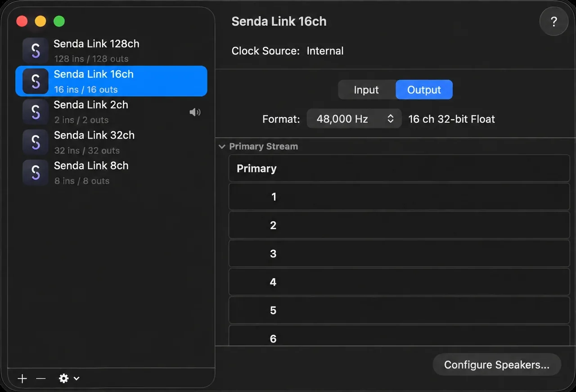Select Senda Link 32ch in the device list
This screenshot has height=392, width=576.
click(x=112, y=142)
